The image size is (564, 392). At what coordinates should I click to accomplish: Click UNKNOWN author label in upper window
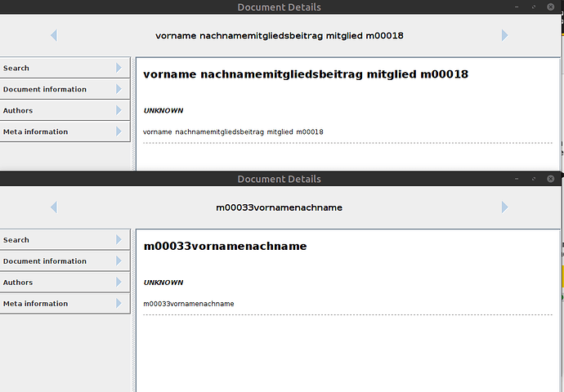click(163, 110)
